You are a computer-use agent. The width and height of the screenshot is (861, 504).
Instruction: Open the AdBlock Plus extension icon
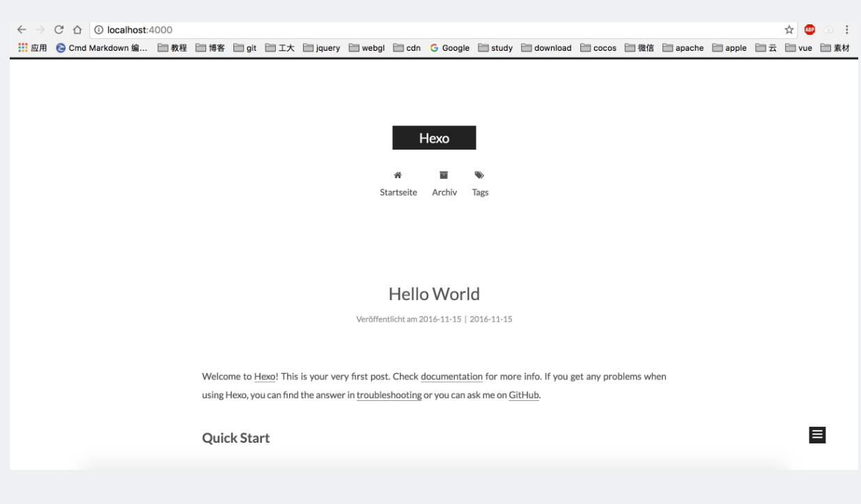pos(809,30)
